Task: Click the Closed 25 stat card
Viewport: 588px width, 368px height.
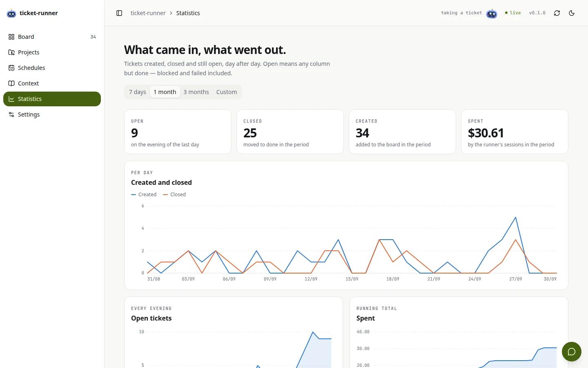Action: (290, 132)
